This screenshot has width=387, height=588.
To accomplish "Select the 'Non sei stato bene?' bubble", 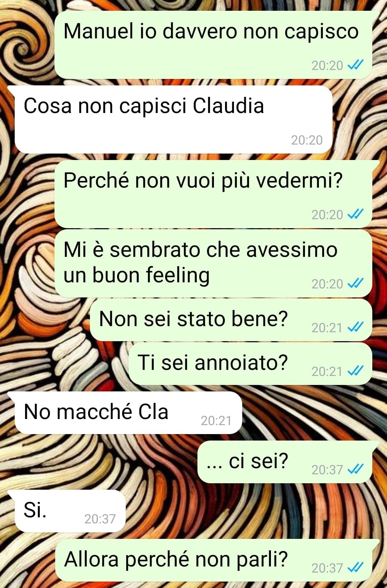I will click(x=231, y=320).
